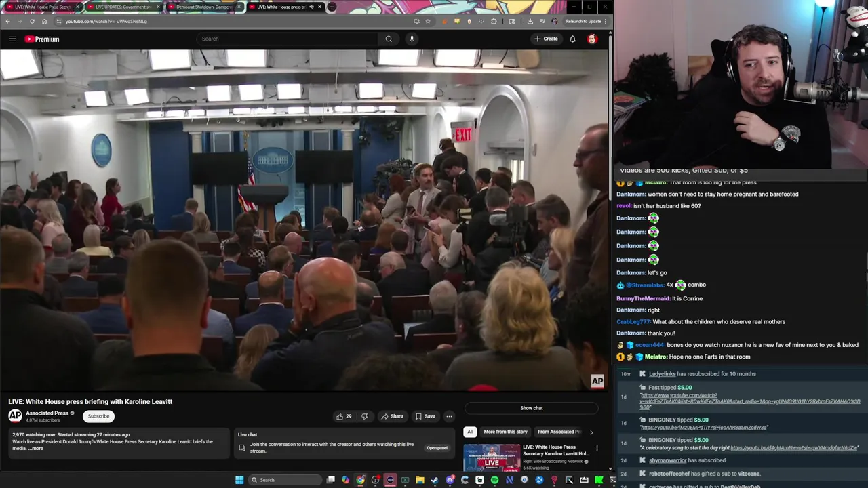Open Windows Start menu
Viewport: 868px width, 488px height.
pos(239,480)
